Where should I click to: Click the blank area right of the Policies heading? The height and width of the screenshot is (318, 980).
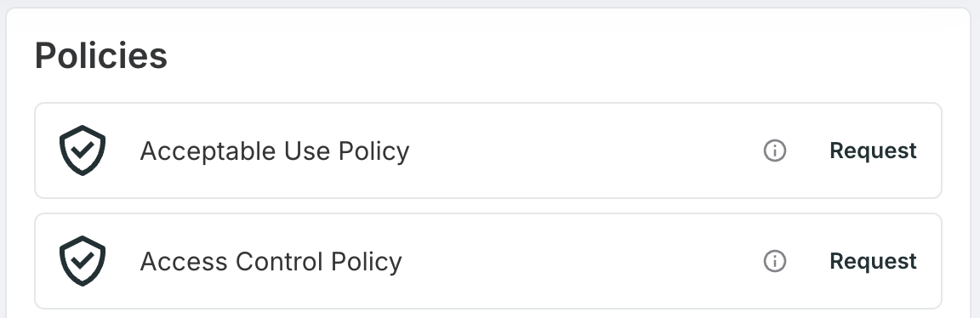(x=562, y=55)
